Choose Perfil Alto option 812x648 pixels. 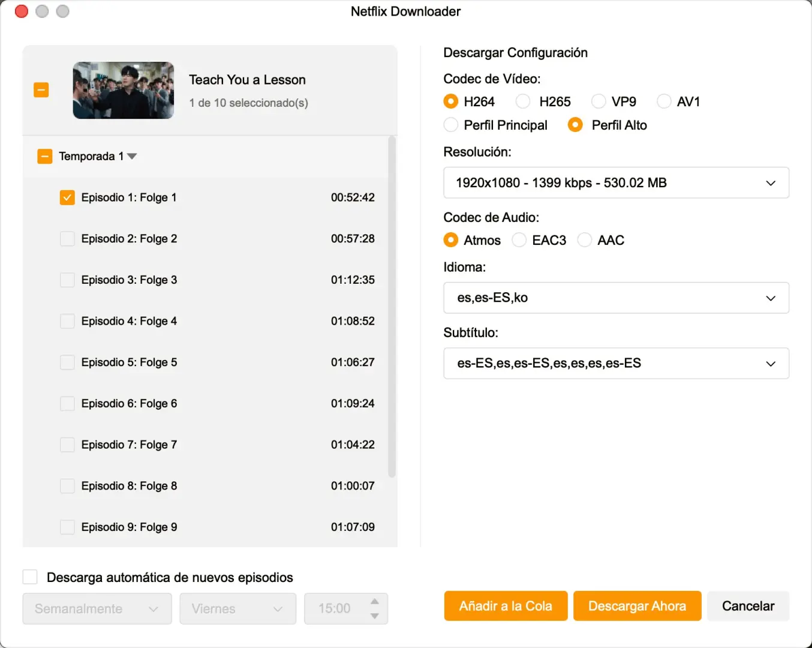575,125
